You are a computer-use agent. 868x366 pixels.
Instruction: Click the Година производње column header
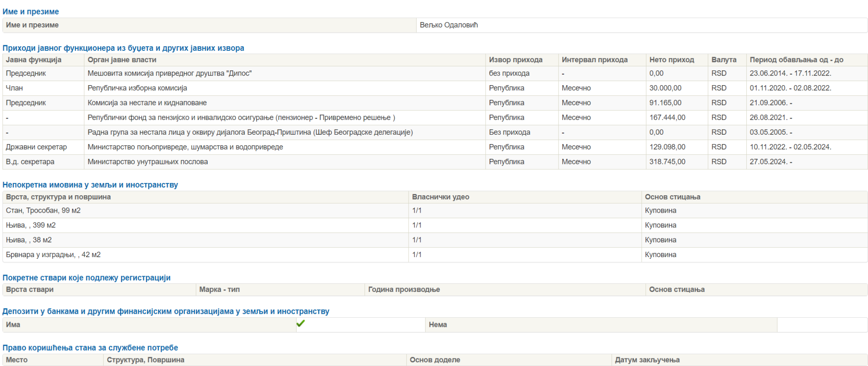point(404,289)
